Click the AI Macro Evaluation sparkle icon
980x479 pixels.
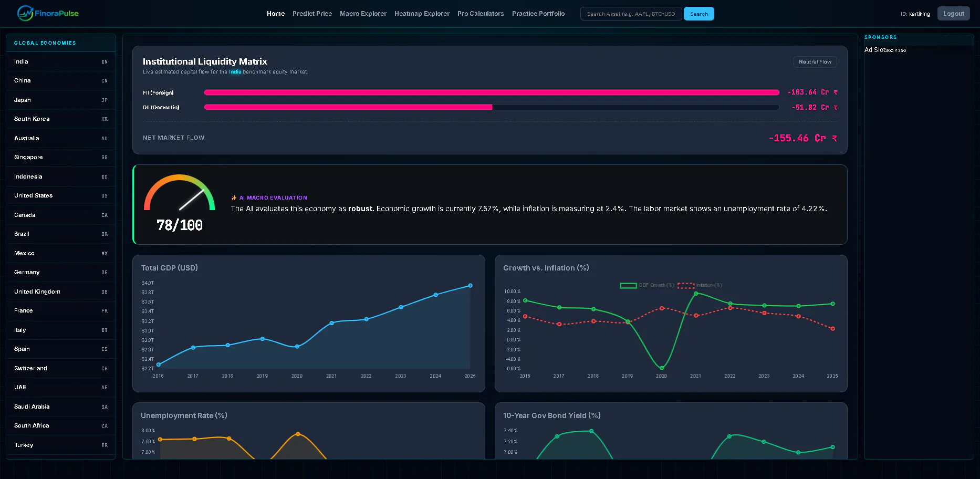(x=234, y=198)
